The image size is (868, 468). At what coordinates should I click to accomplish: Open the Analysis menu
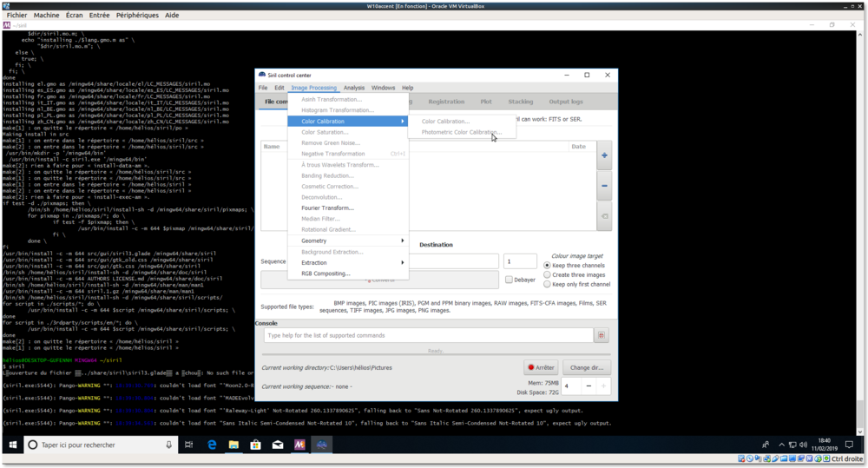click(x=354, y=88)
